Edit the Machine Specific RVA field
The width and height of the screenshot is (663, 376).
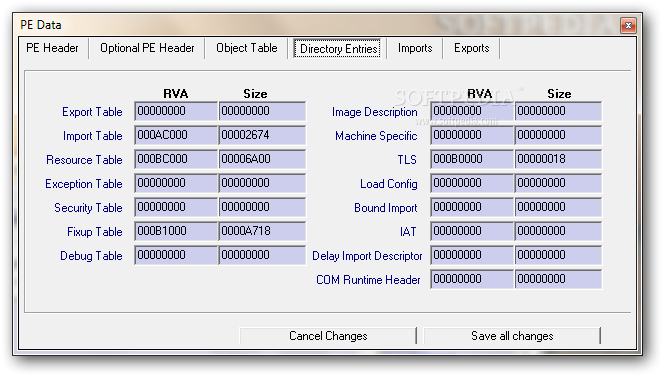tap(472, 135)
